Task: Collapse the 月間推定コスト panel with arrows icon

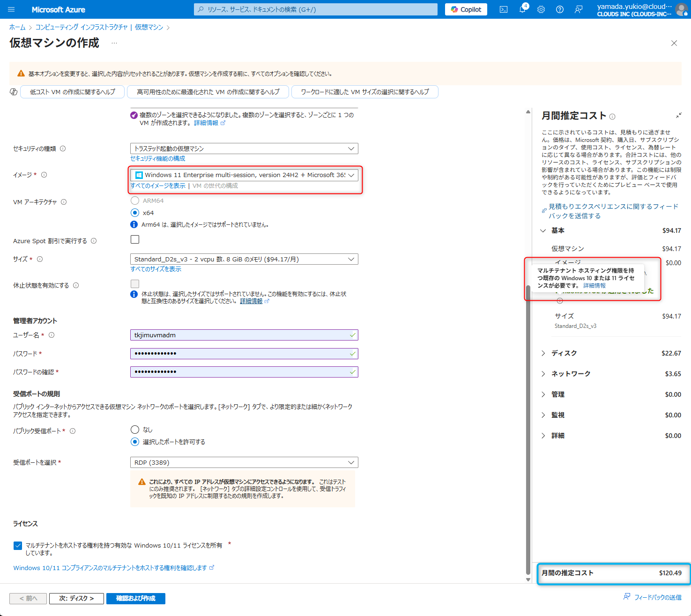Action: [x=678, y=115]
